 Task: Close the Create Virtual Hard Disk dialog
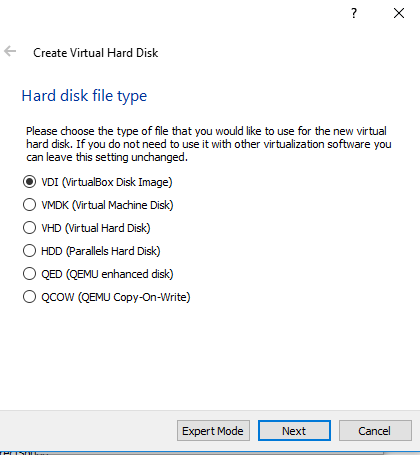coord(399,13)
